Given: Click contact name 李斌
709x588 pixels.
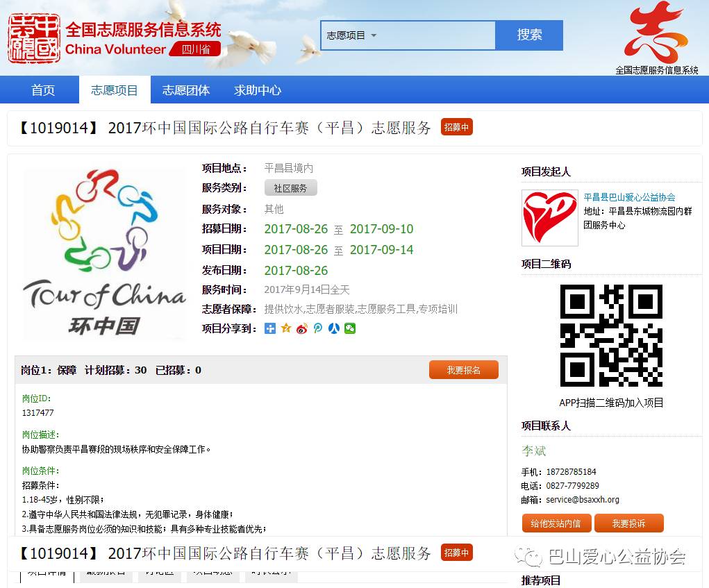Looking at the screenshot, I should click(x=533, y=451).
